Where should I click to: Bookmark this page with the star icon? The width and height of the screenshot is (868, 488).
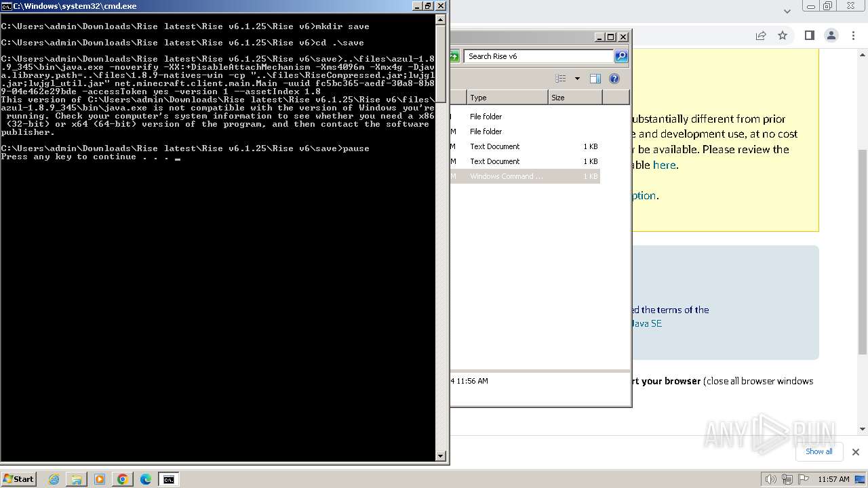click(783, 35)
